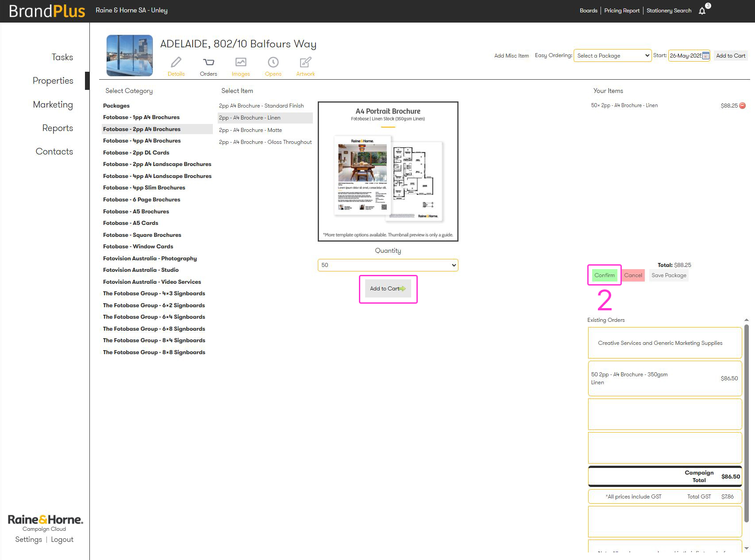Open the start date calendar picker icon
Screen dimensions: 755x560
point(706,56)
